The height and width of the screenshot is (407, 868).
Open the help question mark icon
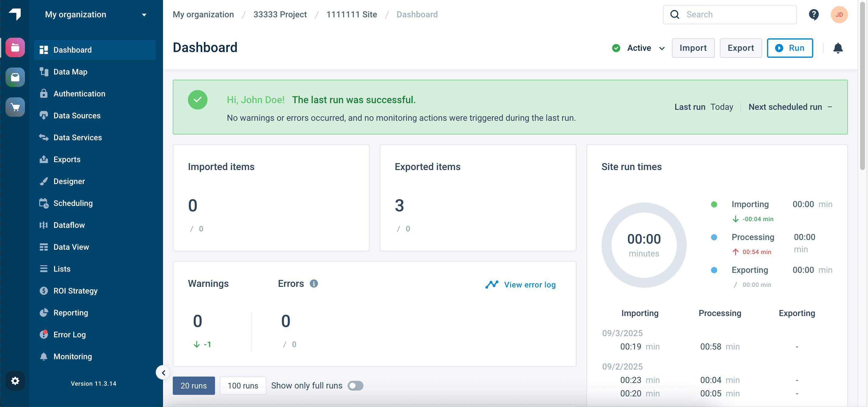tap(814, 15)
